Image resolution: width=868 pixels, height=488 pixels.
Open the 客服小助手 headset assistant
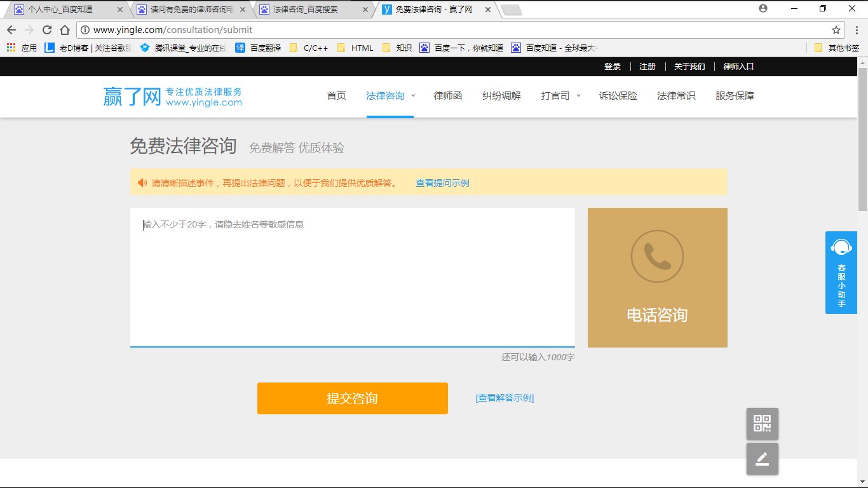pos(841,272)
